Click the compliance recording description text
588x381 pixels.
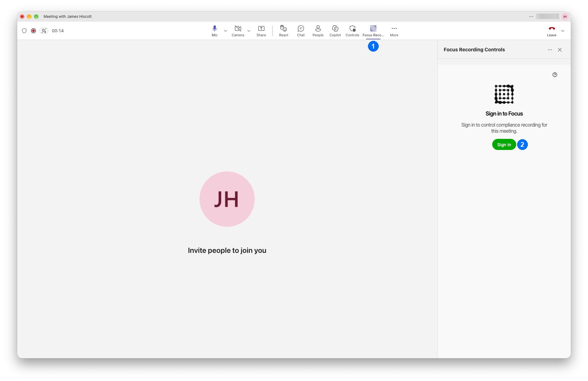(x=504, y=128)
